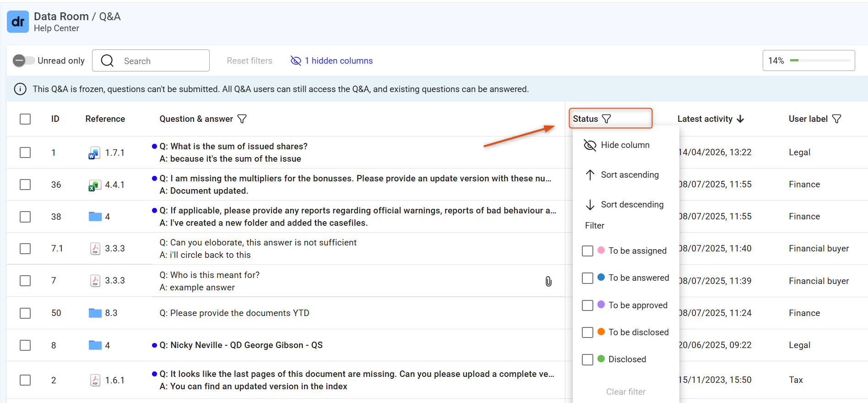Click the attachment paperclip on question 7
Image resolution: width=868 pixels, height=403 pixels.
click(548, 281)
